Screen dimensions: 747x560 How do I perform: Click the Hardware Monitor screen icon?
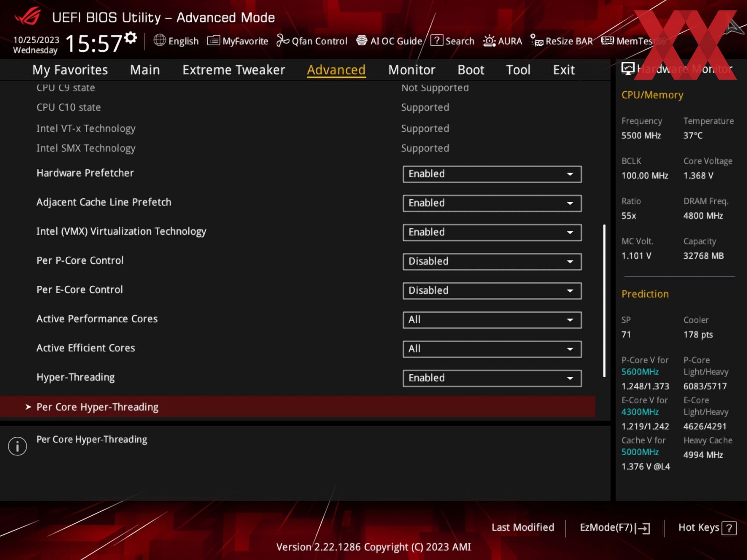pyautogui.click(x=628, y=69)
